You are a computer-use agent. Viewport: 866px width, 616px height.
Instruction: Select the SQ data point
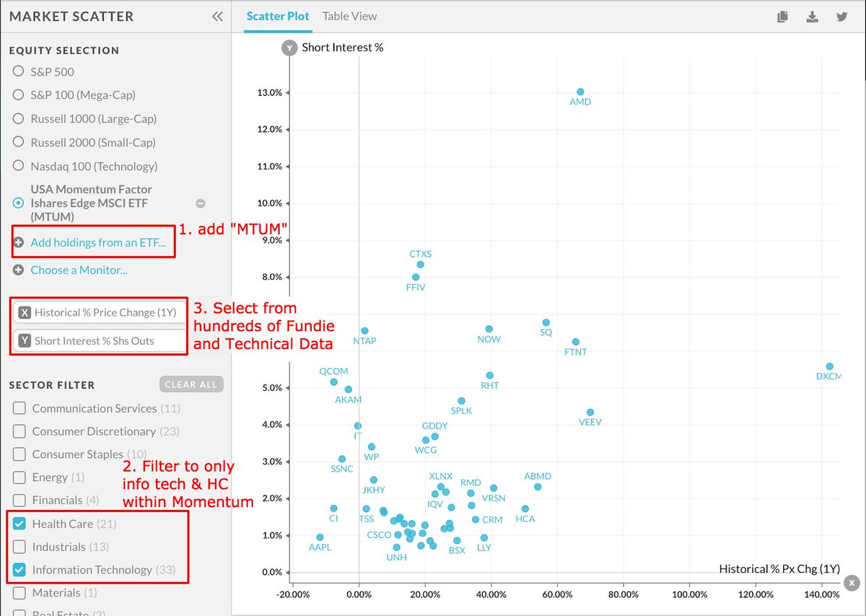tap(546, 322)
